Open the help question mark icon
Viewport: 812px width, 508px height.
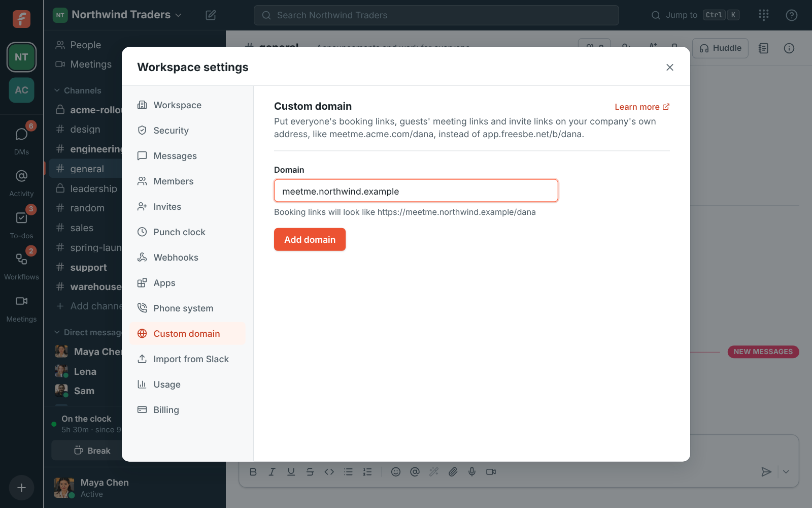coord(791,15)
